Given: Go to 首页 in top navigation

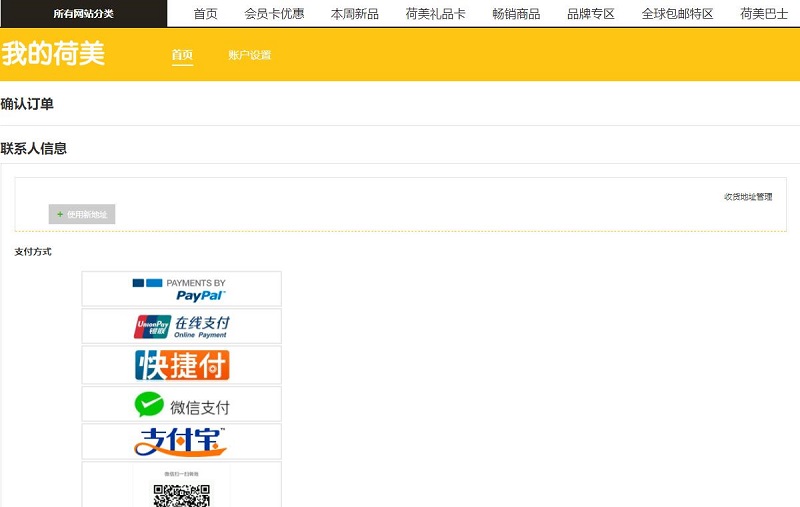Looking at the screenshot, I should (206, 14).
